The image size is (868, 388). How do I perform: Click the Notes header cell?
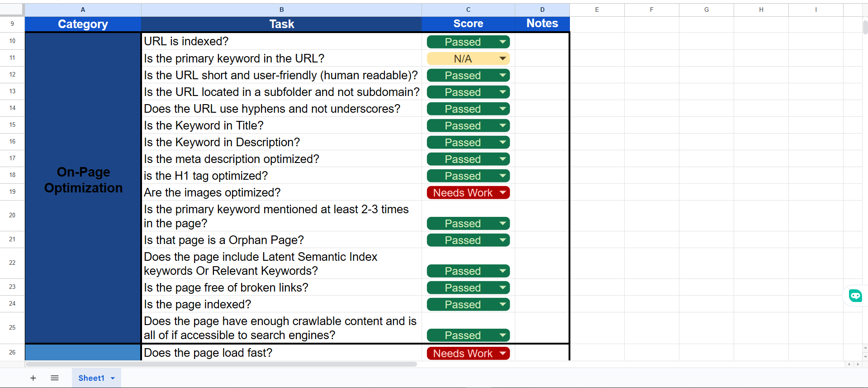click(542, 24)
